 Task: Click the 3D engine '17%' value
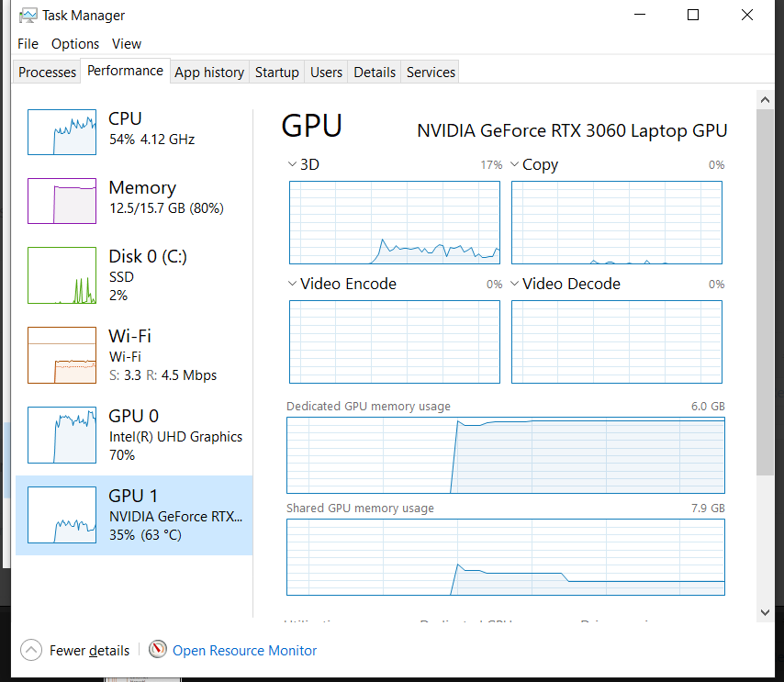tap(491, 165)
